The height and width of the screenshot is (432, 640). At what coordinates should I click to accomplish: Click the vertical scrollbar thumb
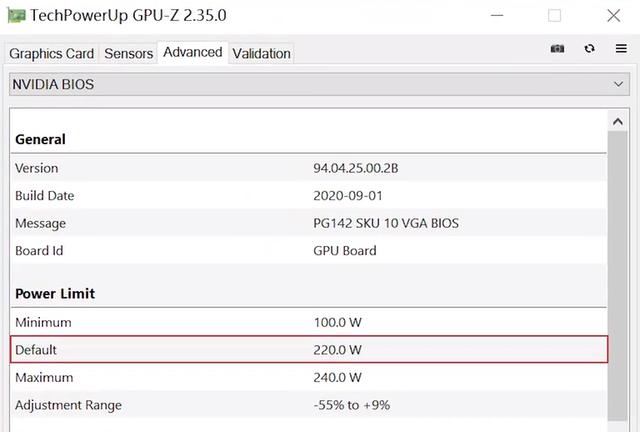point(618,276)
